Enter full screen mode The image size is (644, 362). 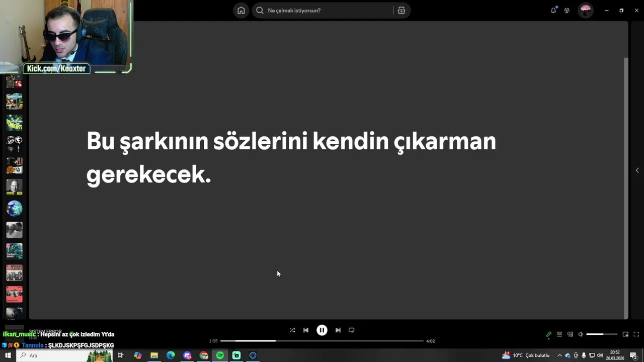click(636, 334)
